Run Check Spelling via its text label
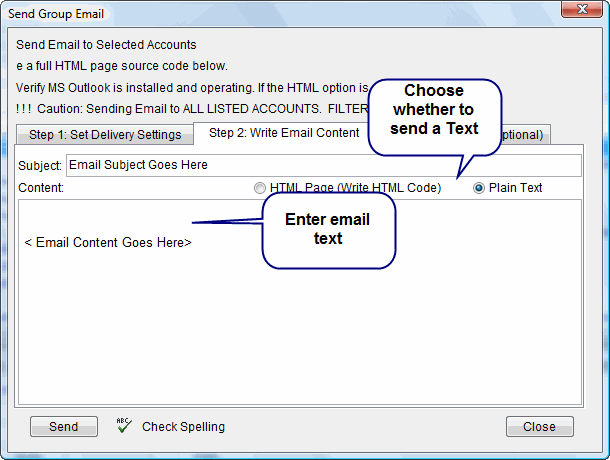 point(183,427)
